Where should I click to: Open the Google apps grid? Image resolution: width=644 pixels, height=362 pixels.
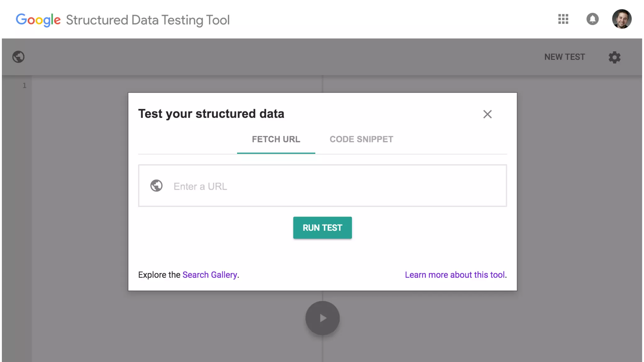click(563, 19)
